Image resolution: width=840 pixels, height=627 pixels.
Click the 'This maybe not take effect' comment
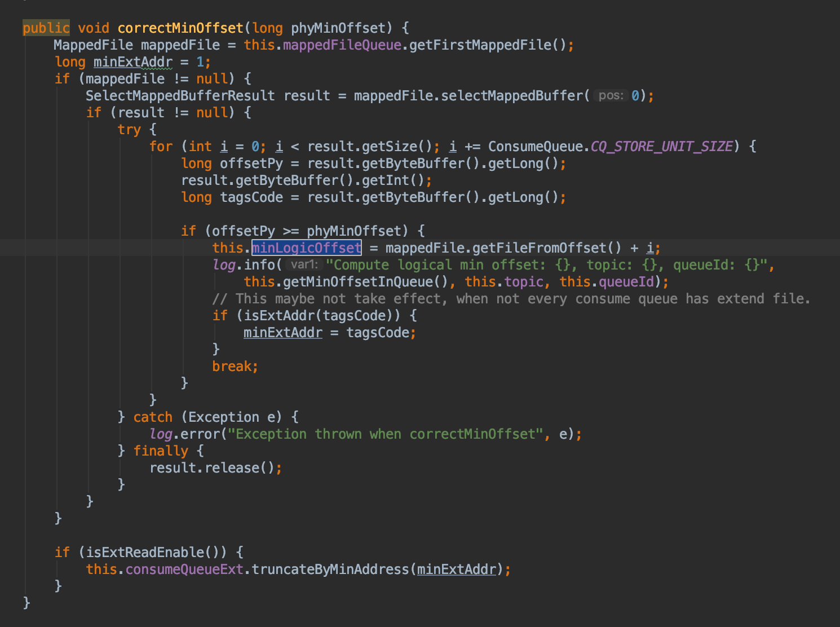tap(511, 299)
